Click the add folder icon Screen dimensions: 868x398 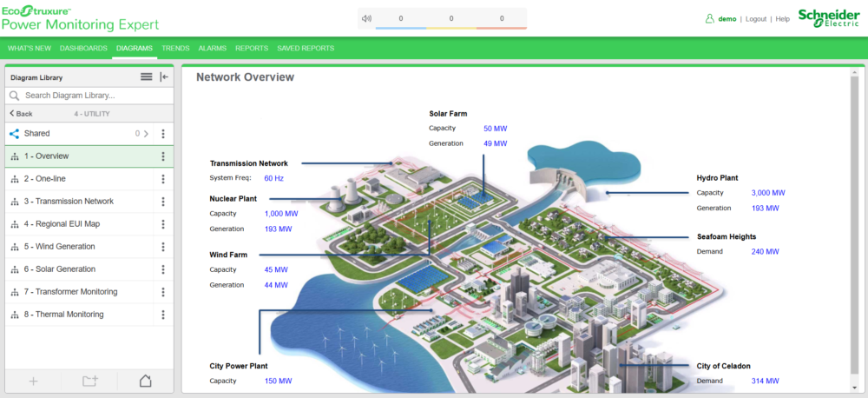click(x=89, y=381)
